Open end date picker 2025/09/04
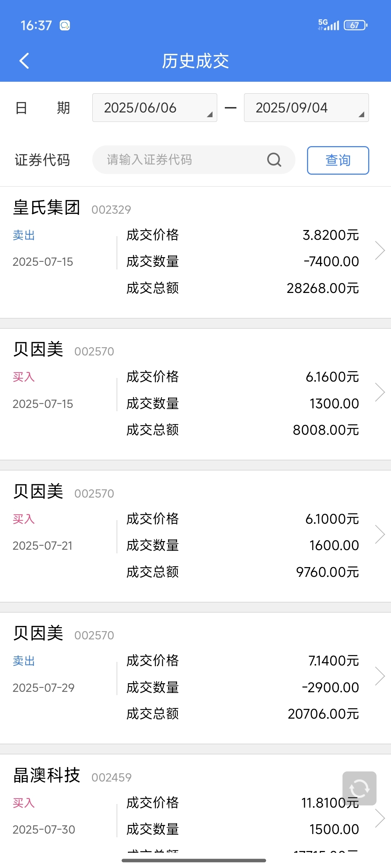This screenshot has height=868, width=391. click(x=306, y=108)
